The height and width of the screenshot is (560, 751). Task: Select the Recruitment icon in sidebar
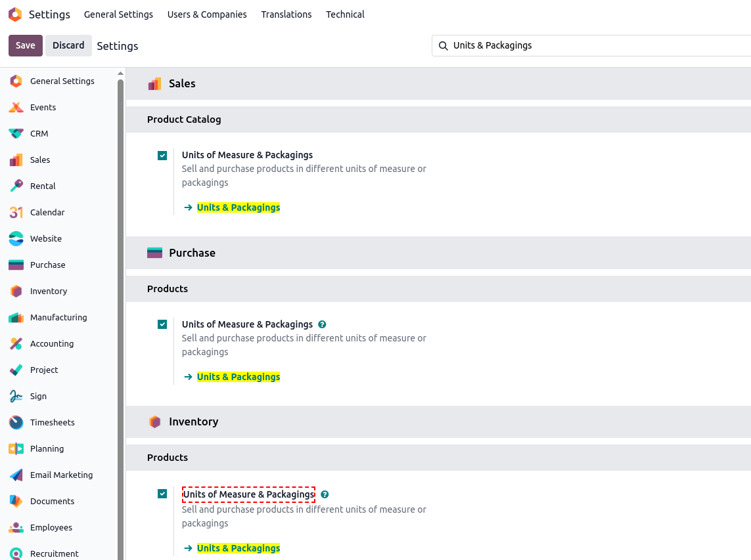(16, 554)
